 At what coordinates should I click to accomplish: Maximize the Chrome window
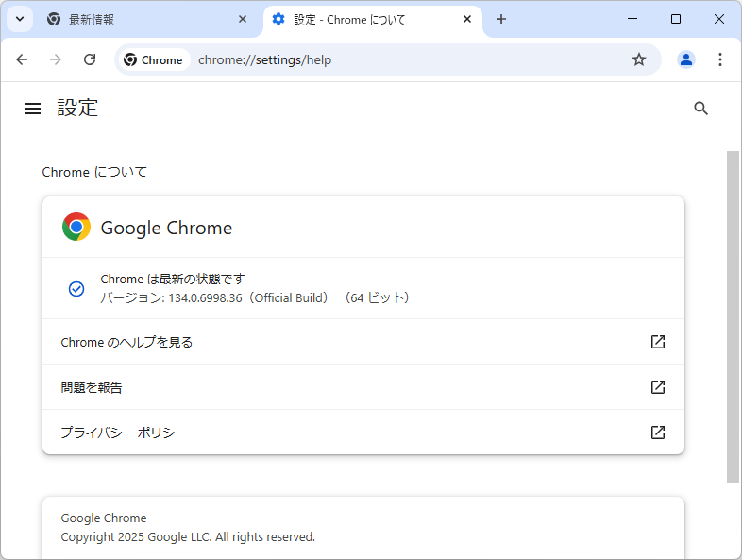click(676, 19)
